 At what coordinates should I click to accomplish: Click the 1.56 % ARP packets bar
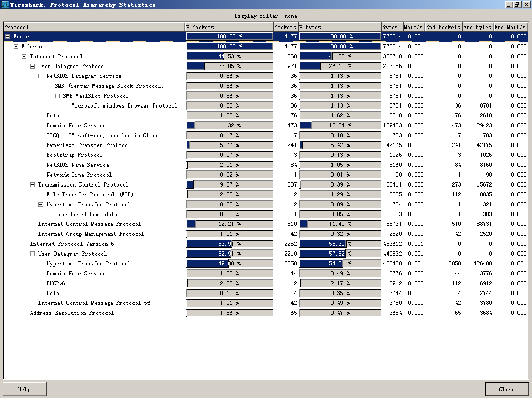229,313
